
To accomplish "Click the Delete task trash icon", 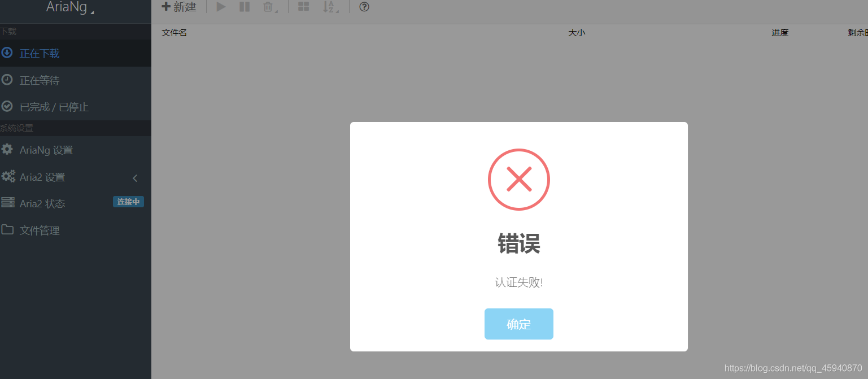I will (268, 7).
